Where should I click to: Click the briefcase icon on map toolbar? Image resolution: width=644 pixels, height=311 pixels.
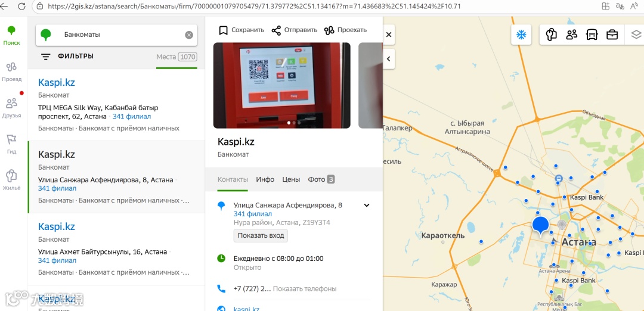(612, 35)
